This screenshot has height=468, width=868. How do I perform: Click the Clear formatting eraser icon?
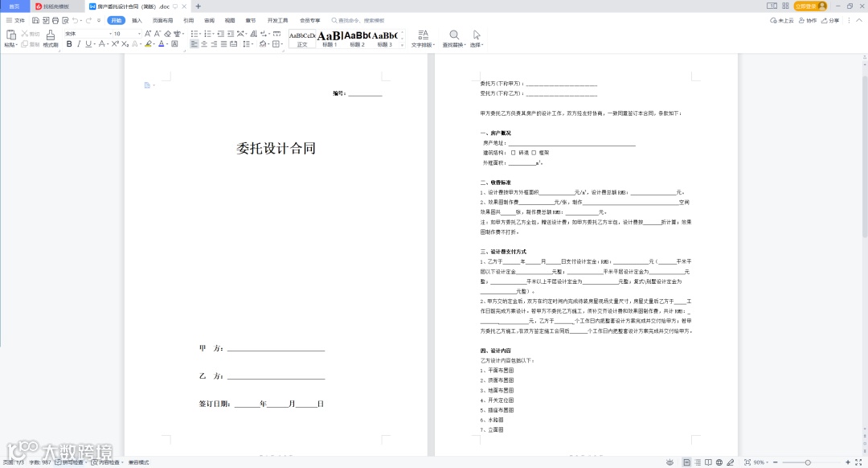coord(167,34)
